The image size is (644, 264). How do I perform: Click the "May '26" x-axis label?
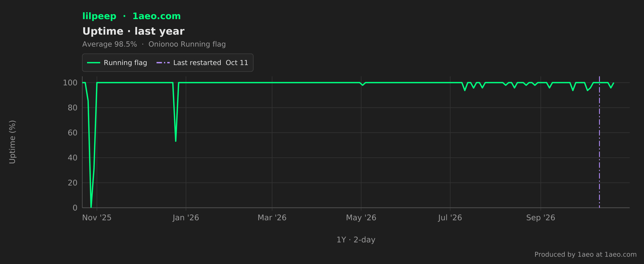tap(361, 218)
